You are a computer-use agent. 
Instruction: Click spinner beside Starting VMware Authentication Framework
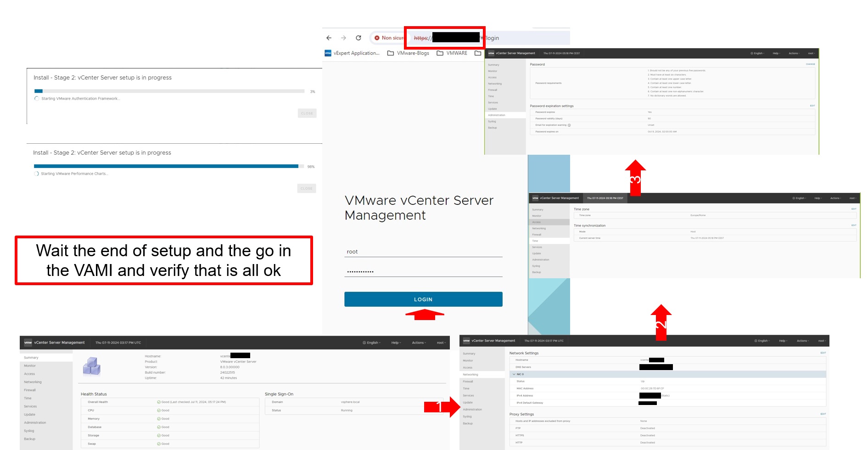[x=37, y=99]
